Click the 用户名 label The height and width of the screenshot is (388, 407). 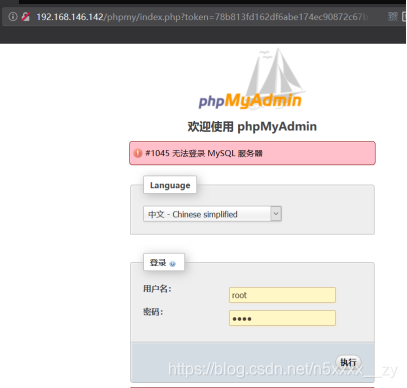[x=157, y=289]
